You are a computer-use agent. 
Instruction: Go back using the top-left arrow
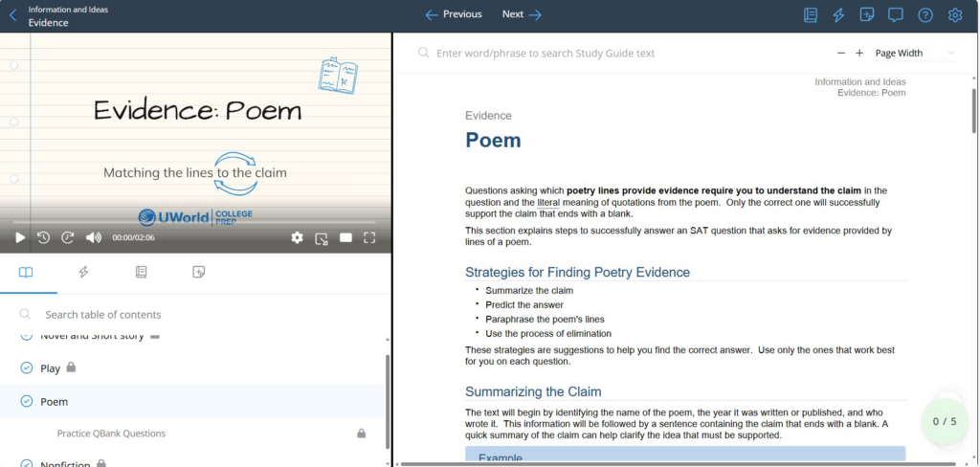pos(13,15)
